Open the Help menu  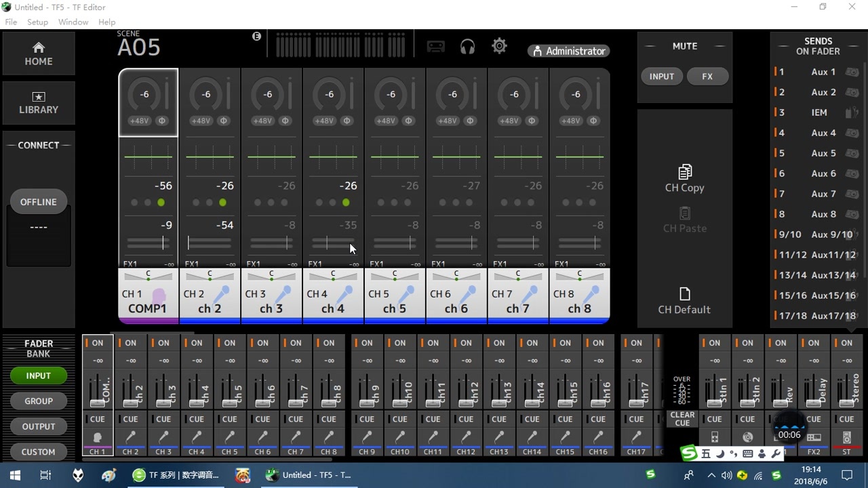pyautogui.click(x=106, y=22)
